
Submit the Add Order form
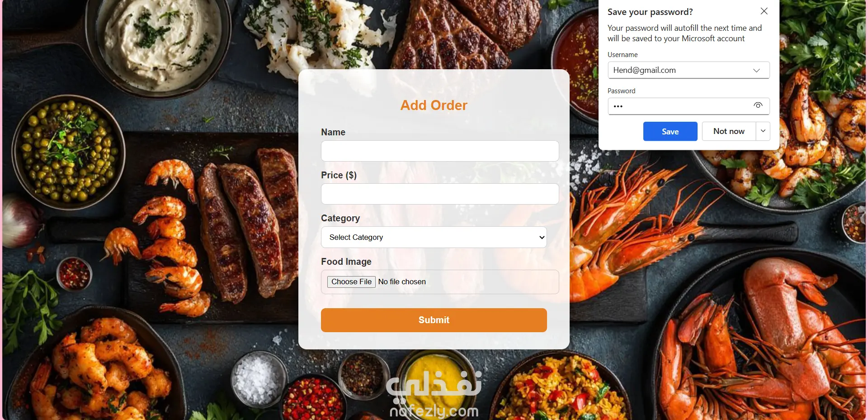pos(434,320)
